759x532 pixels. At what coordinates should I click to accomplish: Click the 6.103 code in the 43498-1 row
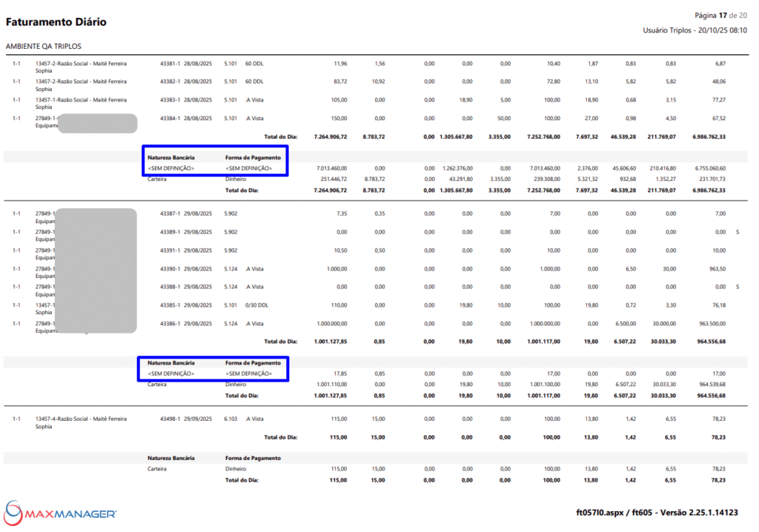click(x=231, y=419)
